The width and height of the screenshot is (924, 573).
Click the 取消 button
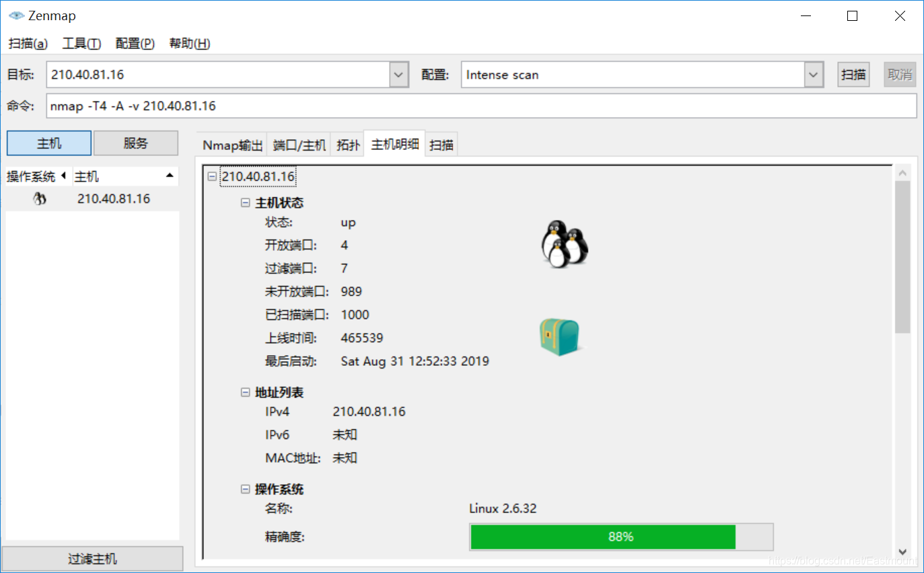pyautogui.click(x=900, y=75)
